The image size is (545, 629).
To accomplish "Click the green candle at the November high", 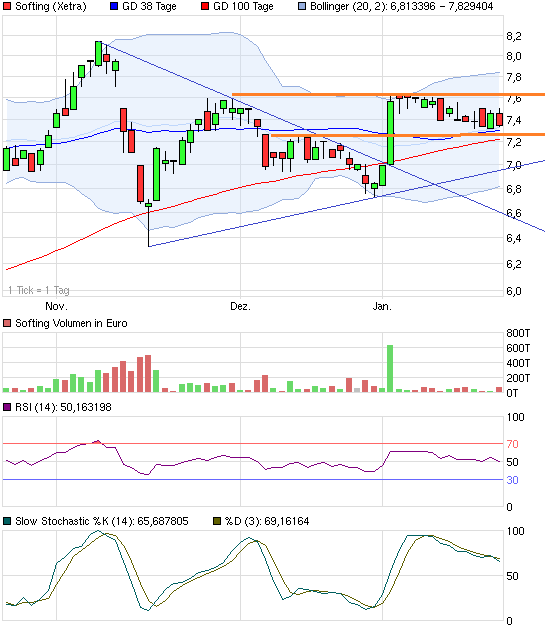I will [98, 53].
